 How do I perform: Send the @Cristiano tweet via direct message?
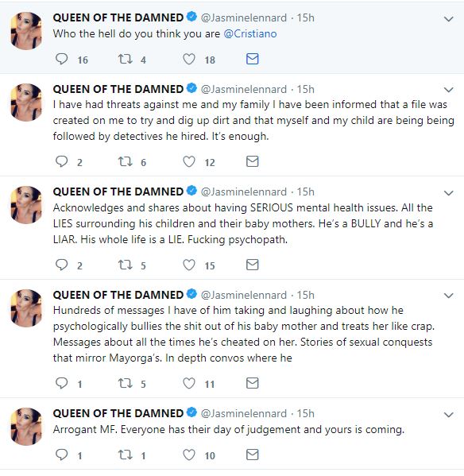tap(252, 59)
